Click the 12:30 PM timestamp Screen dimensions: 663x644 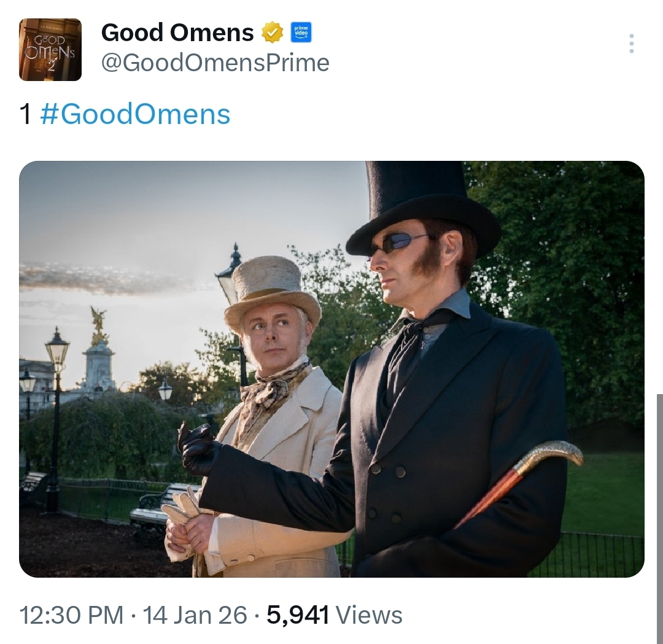pyautogui.click(x=71, y=615)
